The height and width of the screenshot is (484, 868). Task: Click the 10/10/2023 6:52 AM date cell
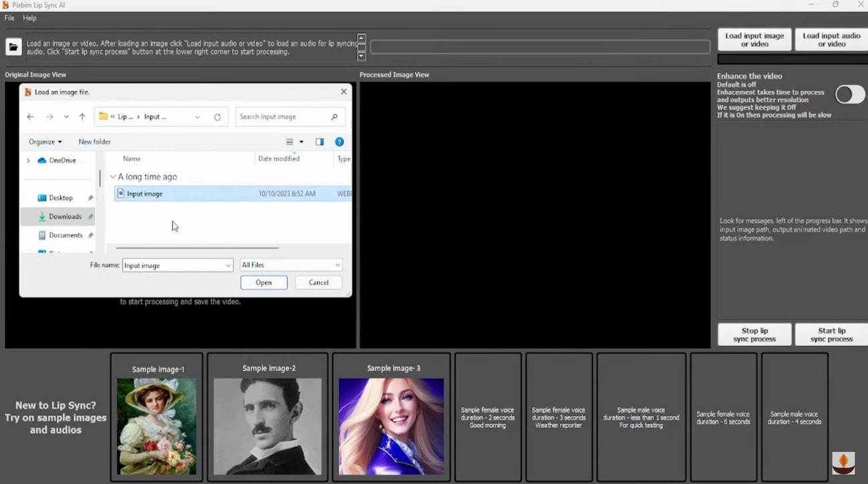pos(286,194)
